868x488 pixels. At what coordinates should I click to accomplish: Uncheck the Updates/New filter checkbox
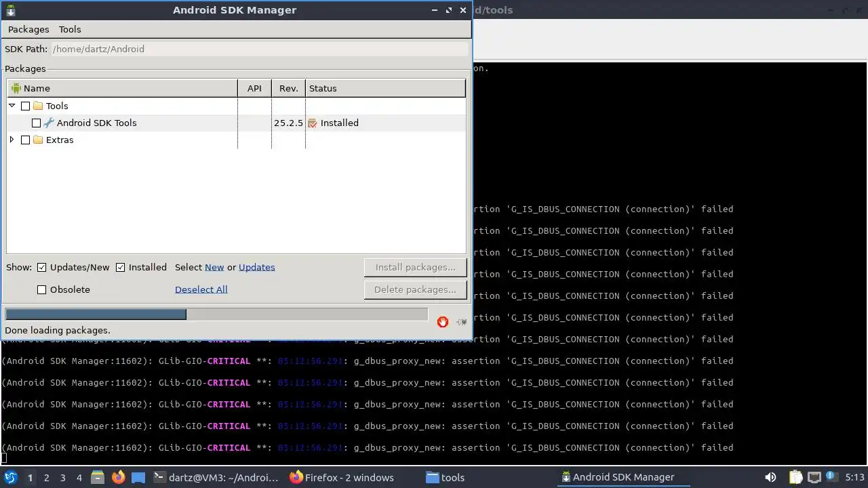[42, 267]
